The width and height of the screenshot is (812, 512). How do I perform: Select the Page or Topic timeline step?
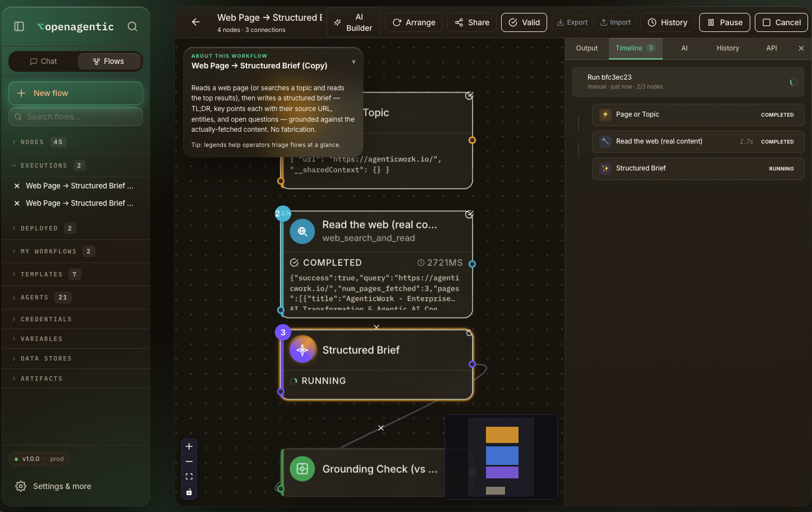click(698, 114)
